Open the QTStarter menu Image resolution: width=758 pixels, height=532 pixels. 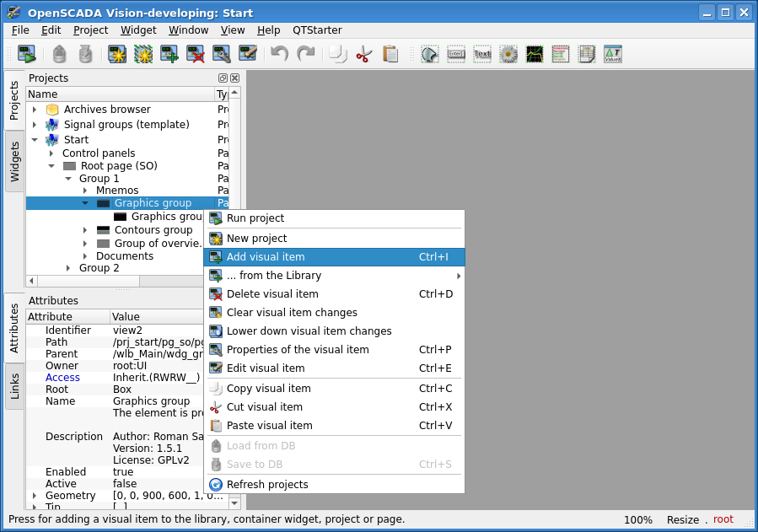coord(317,30)
